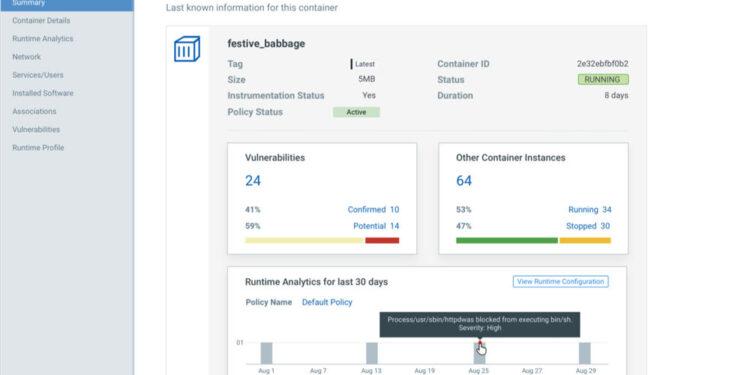Click the Vulnerabilities card heading
750x375 pixels.
(x=275, y=158)
